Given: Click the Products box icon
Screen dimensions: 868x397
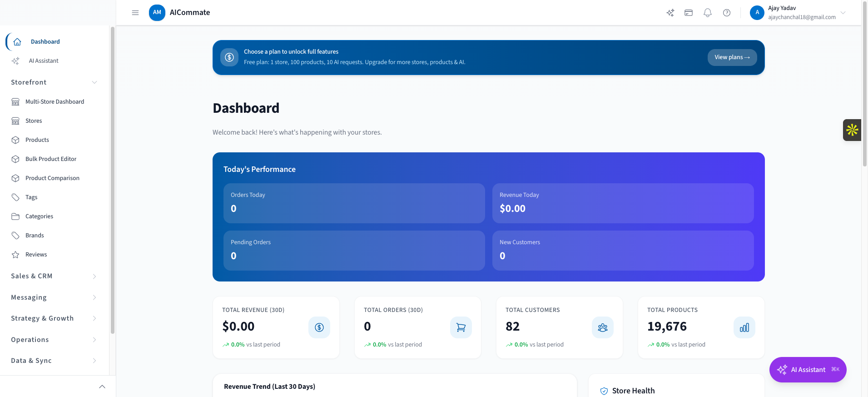Looking at the screenshot, I should tap(15, 140).
